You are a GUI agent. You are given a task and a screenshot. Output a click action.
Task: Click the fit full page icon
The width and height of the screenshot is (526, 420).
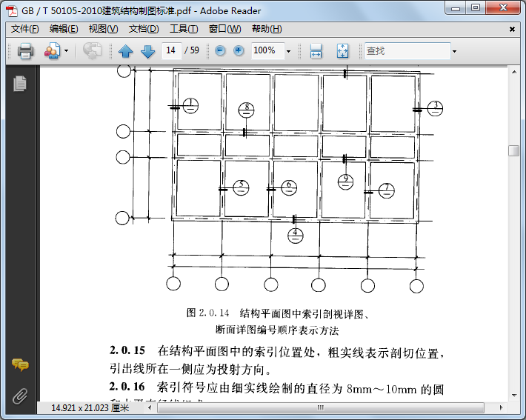coord(342,51)
